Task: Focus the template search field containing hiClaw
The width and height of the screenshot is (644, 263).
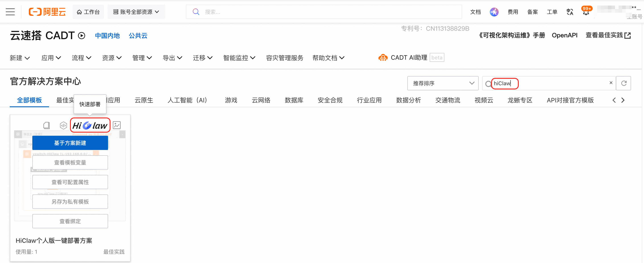Action: pyautogui.click(x=549, y=83)
